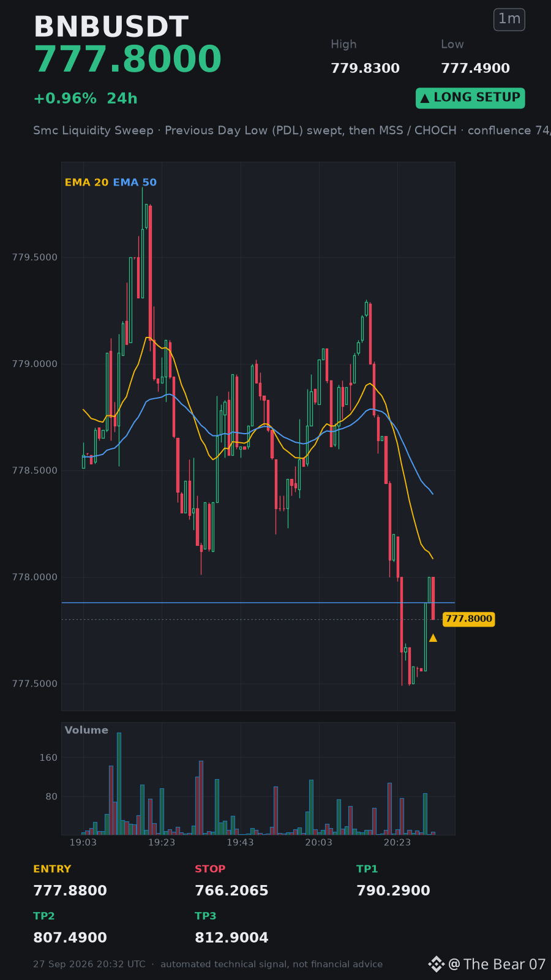Click the STOP value 766.2065
Image resolution: width=551 pixels, height=980 pixels.
pyautogui.click(x=231, y=891)
